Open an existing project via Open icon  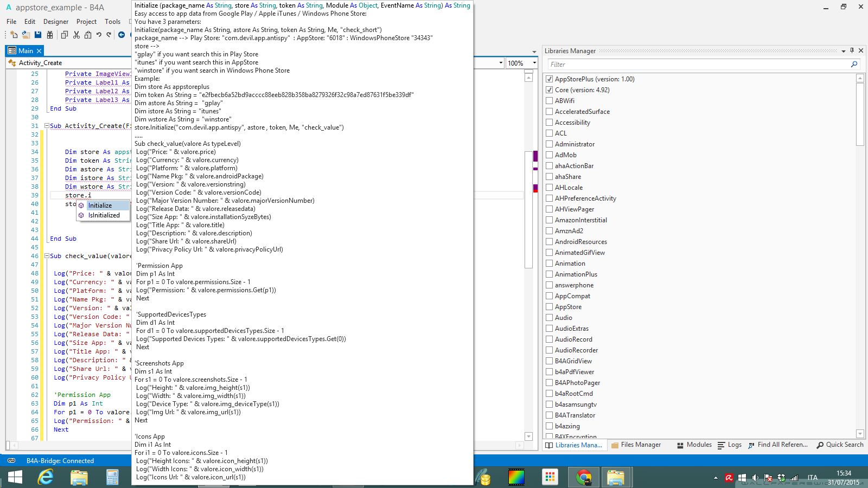pos(25,34)
